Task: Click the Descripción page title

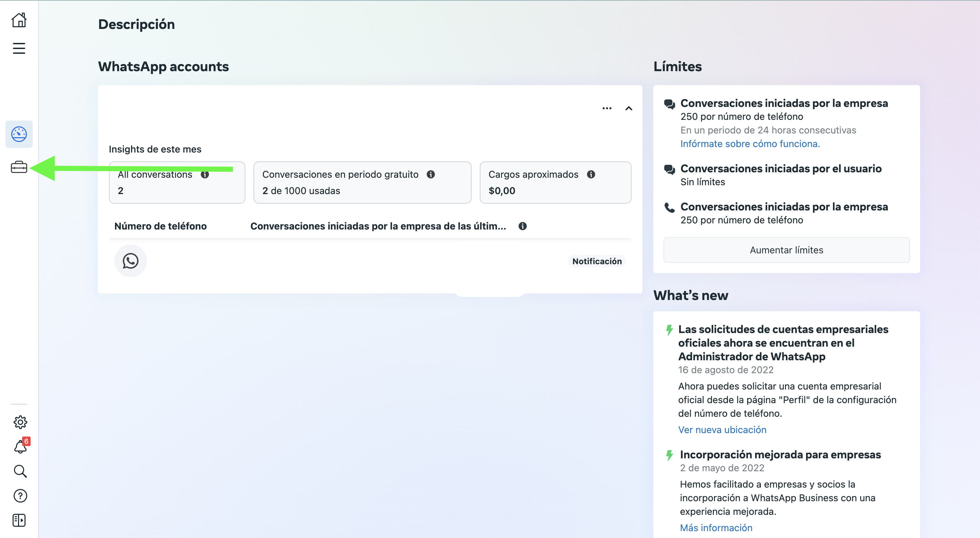Action: pos(136,25)
